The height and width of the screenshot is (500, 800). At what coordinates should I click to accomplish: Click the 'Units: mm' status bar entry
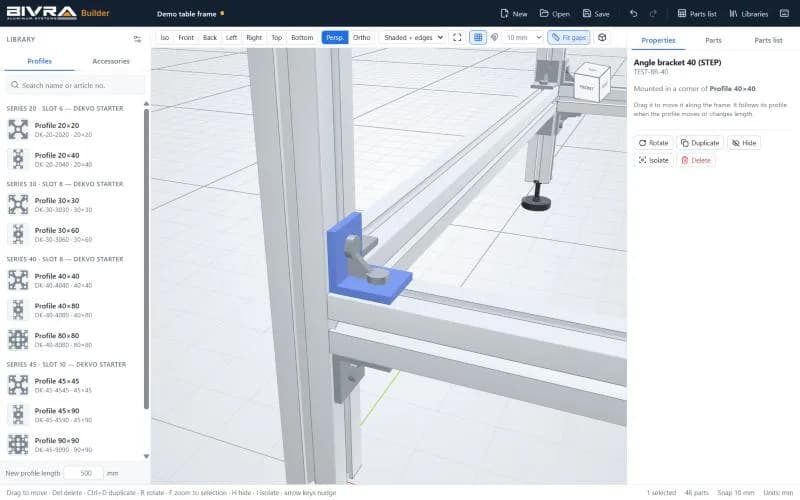(778, 492)
